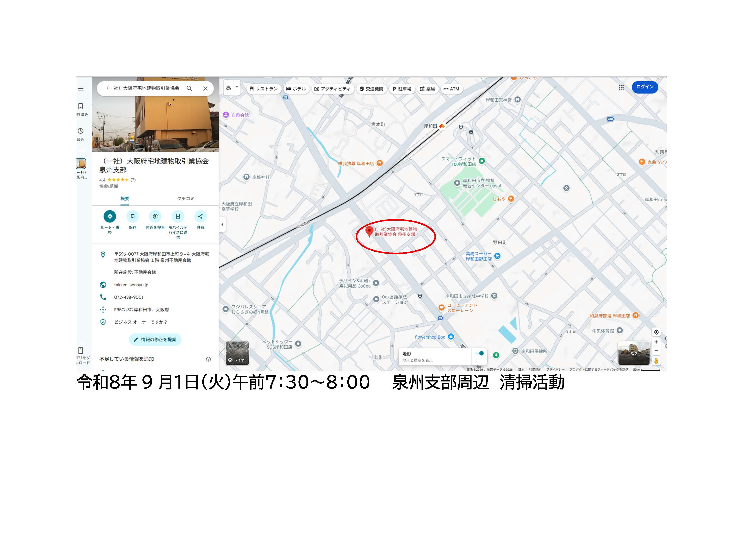This screenshot has width=756, height=535.
Task: Send to mobile device icon
Action: pyautogui.click(x=178, y=217)
